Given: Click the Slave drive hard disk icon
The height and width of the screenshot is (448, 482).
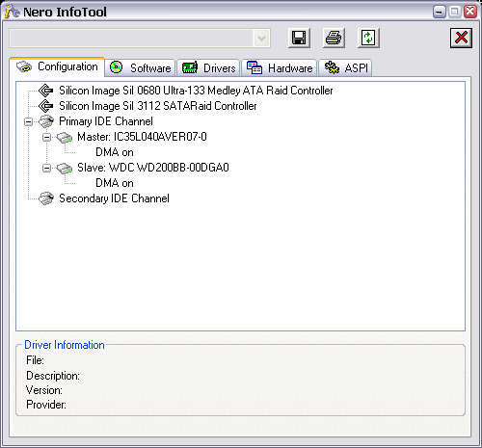Looking at the screenshot, I should [x=65, y=169].
